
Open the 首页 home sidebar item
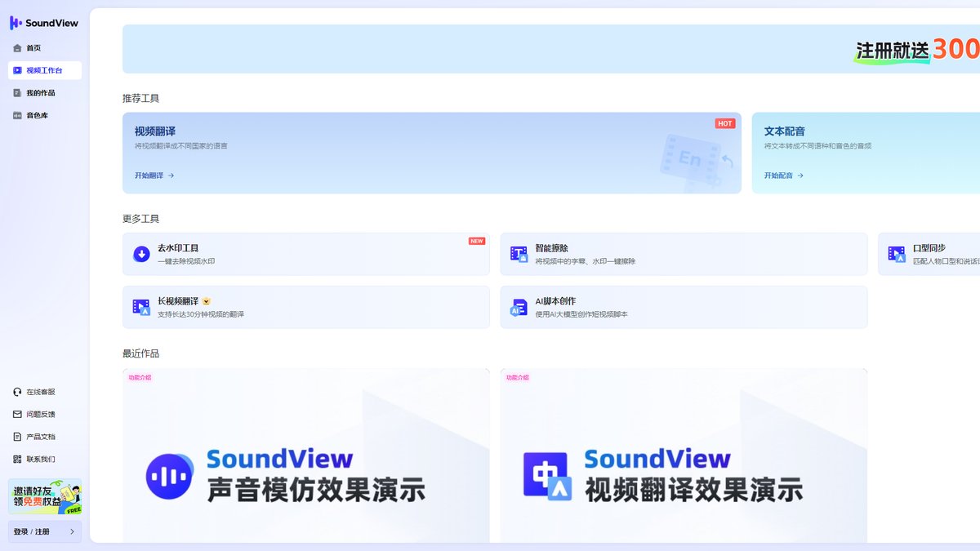point(45,48)
